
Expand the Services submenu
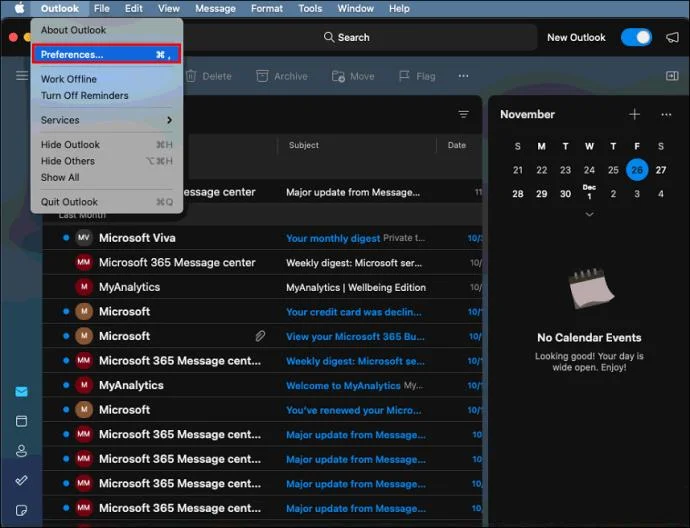(106, 120)
